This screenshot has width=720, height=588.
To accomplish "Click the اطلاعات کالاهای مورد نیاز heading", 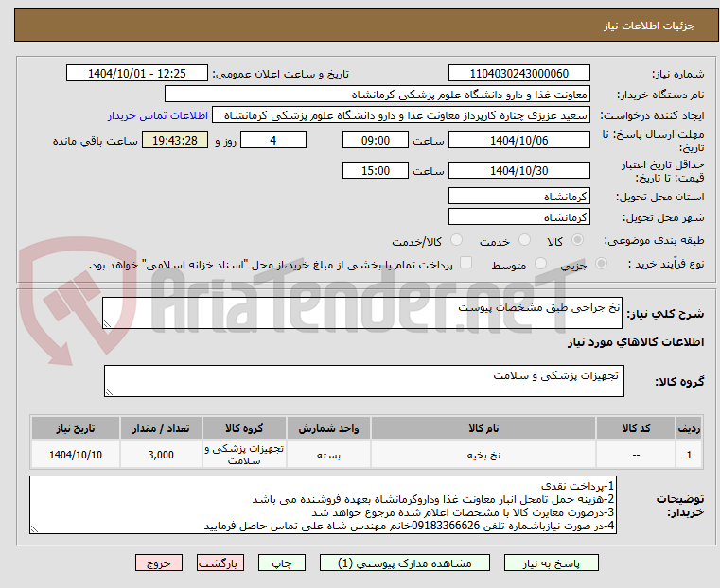I will click(636, 342).
